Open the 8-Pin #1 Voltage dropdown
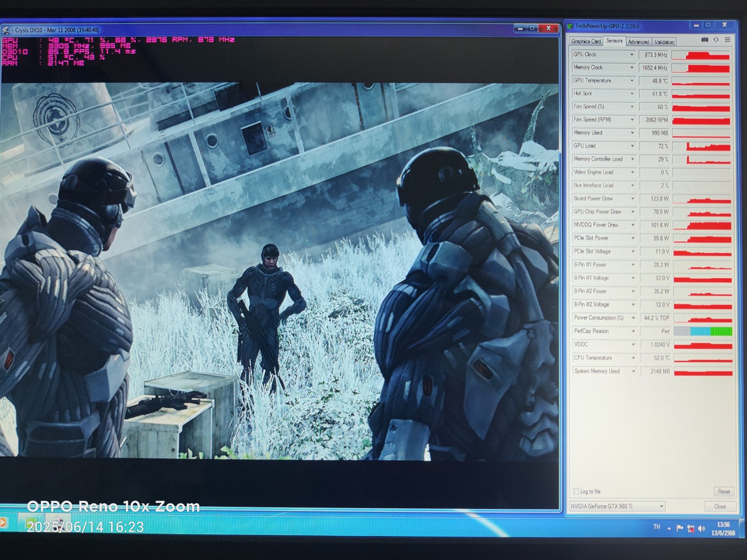Viewport: 747px width, 560px height. [633, 278]
